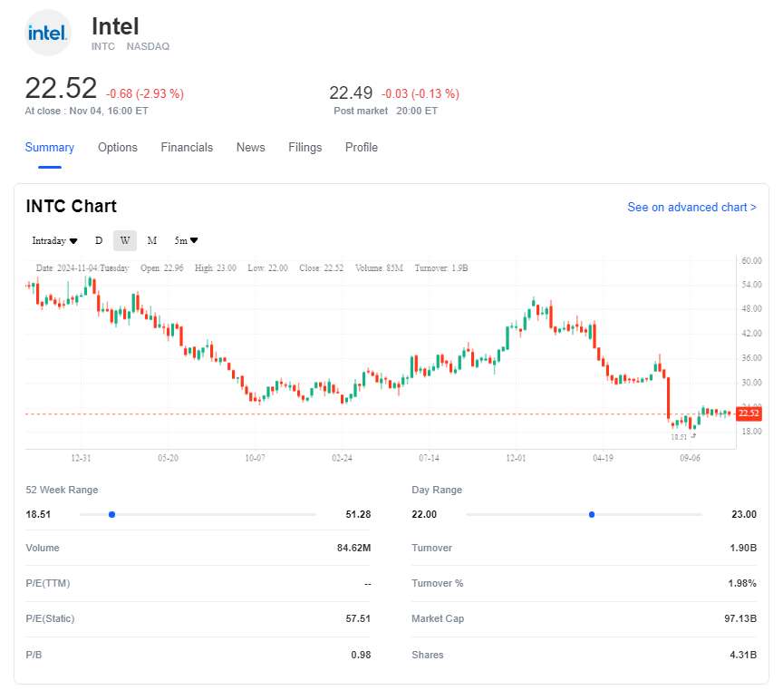Click the NASDAQ exchange label
Screen dimensions: 783x700
click(x=148, y=46)
